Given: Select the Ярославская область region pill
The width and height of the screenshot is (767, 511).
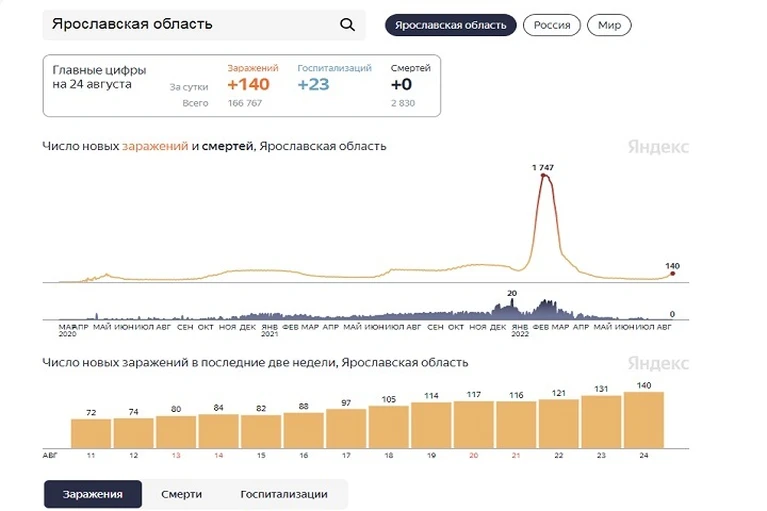Looking at the screenshot, I should (x=451, y=25).
